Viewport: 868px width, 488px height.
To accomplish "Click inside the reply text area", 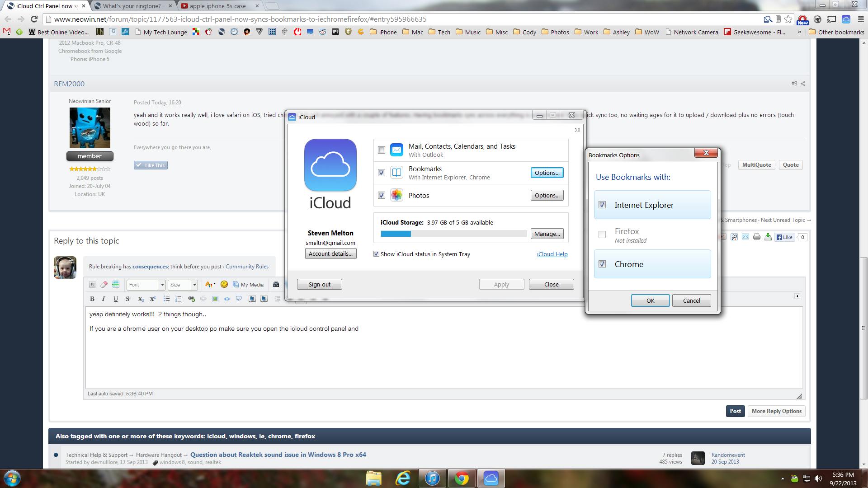I will (316, 352).
